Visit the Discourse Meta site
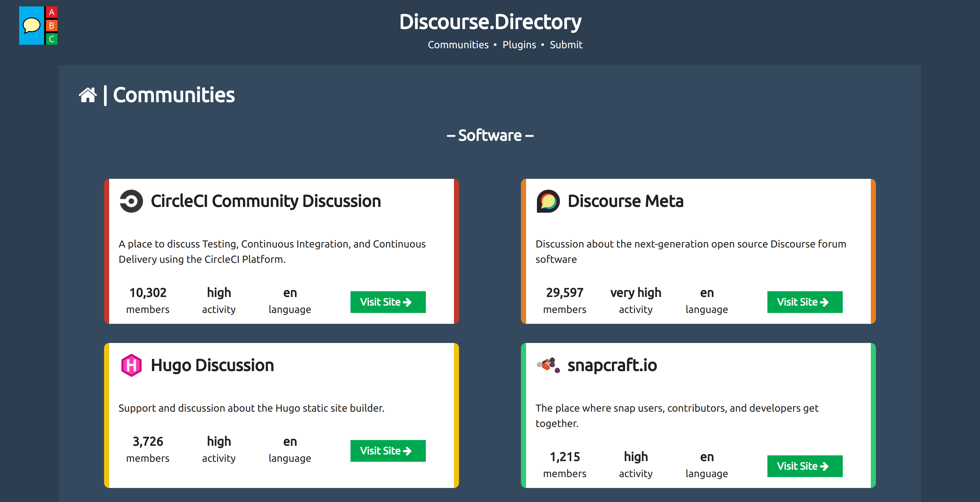Image resolution: width=980 pixels, height=502 pixels. 805,302
